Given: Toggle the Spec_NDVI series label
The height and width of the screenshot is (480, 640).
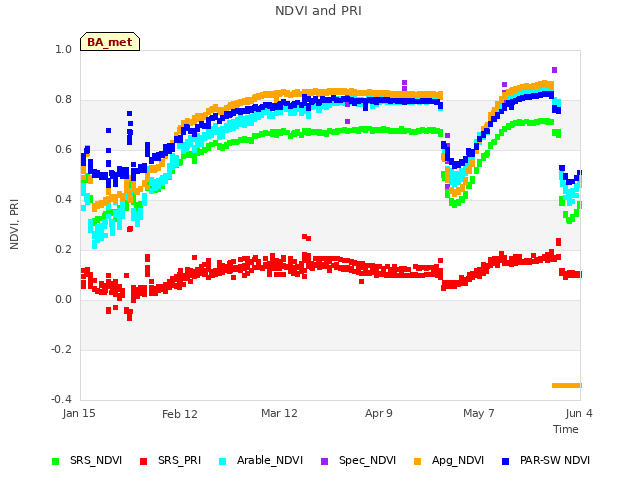Looking at the screenshot, I should tap(367, 460).
